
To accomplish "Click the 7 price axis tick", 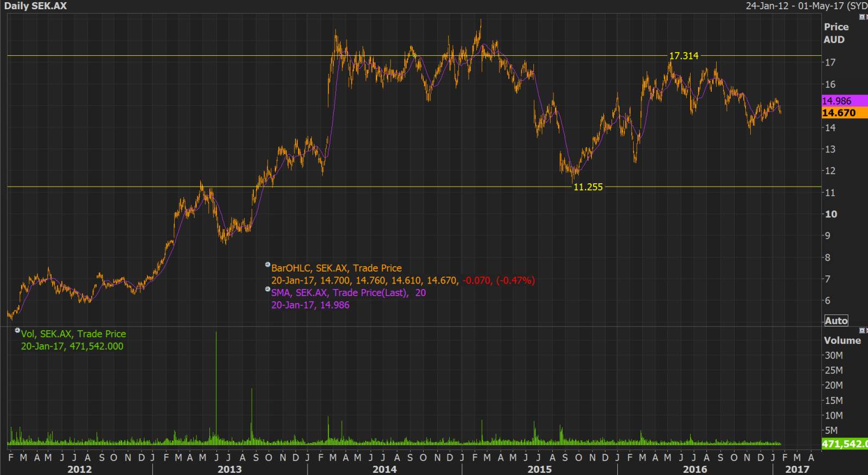I will [827, 279].
